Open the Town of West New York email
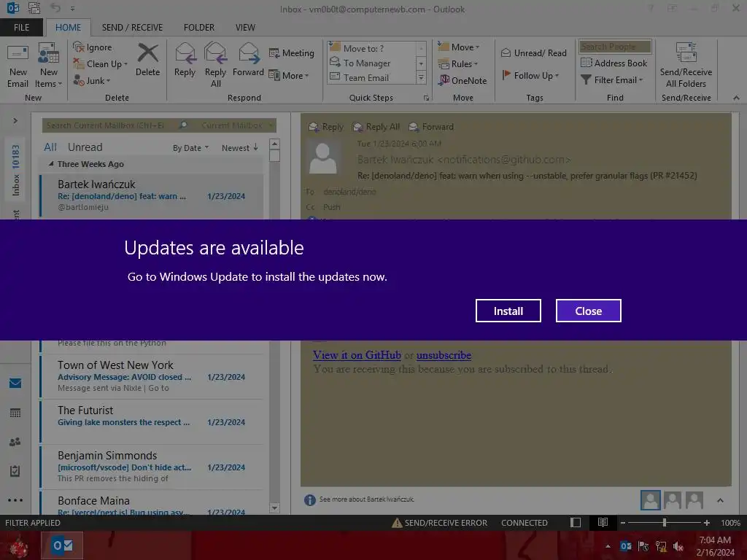The height and width of the screenshot is (560, 747). (152, 376)
